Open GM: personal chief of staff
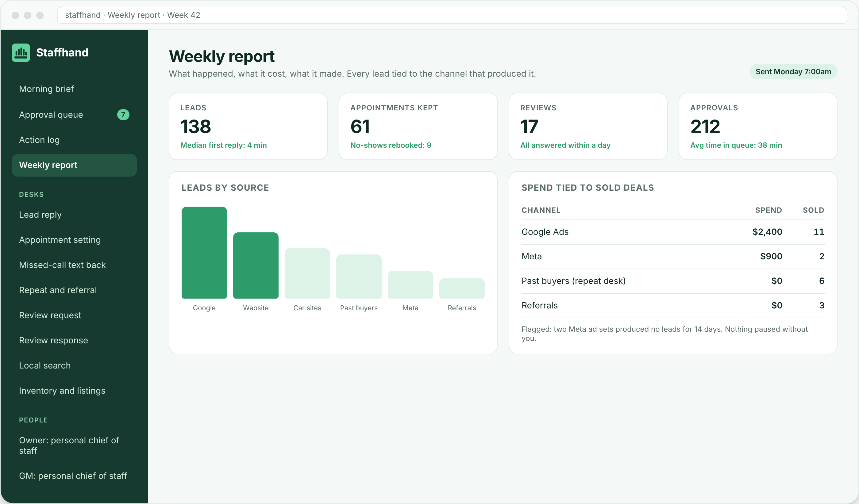The width and height of the screenshot is (859, 504). (x=74, y=476)
